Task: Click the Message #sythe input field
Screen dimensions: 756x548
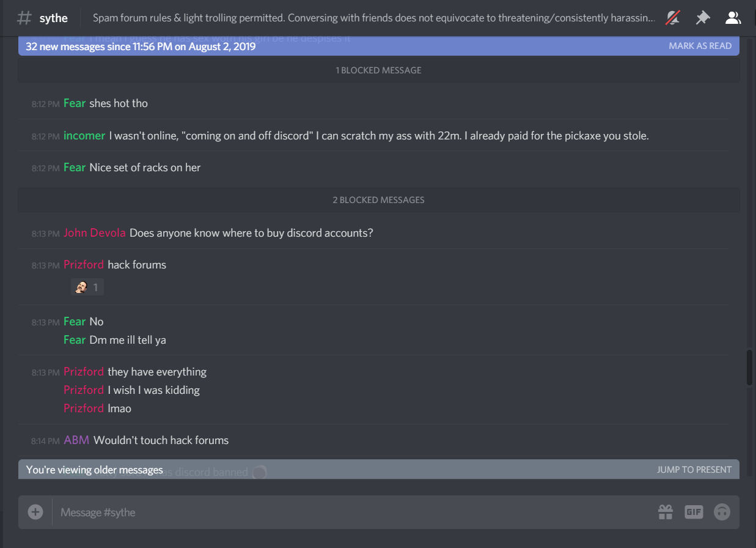Action: (x=354, y=512)
